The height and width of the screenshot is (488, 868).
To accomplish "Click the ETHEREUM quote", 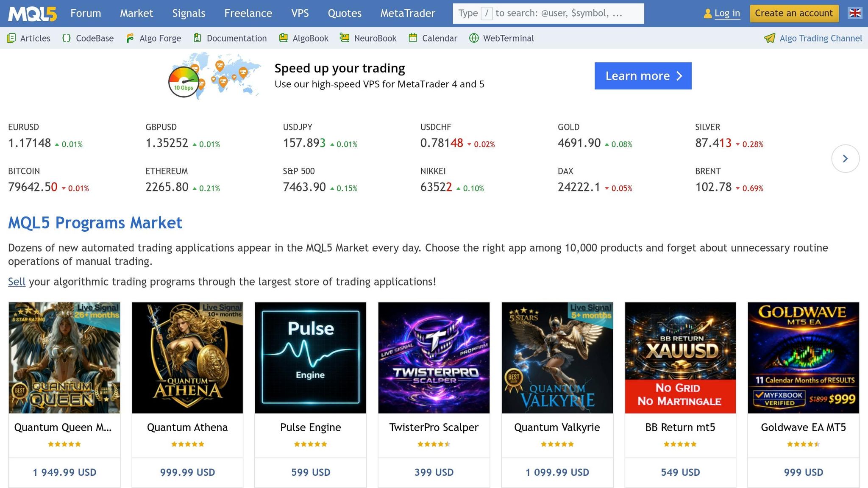I will click(x=183, y=180).
